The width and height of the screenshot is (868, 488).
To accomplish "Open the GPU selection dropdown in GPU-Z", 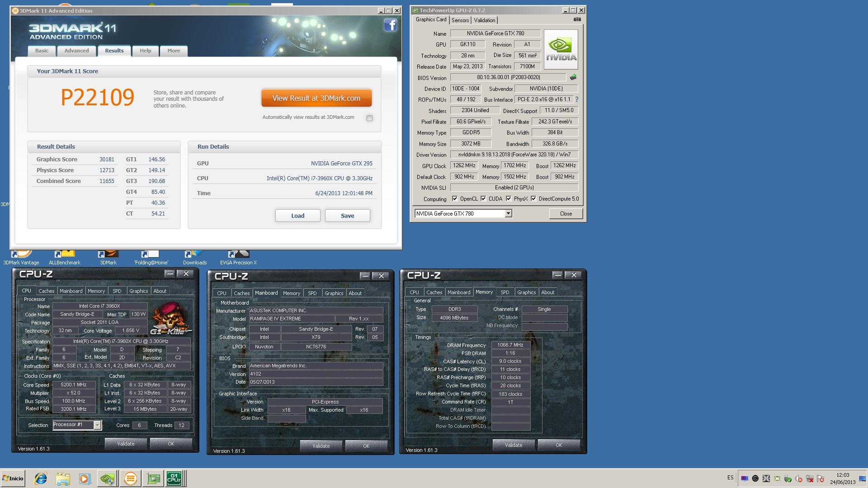I will (x=508, y=213).
